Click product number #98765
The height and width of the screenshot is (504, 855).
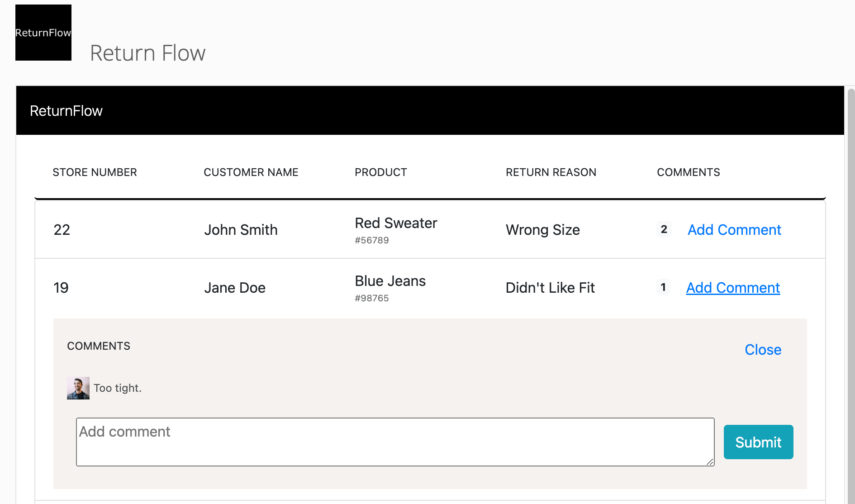pyautogui.click(x=372, y=298)
